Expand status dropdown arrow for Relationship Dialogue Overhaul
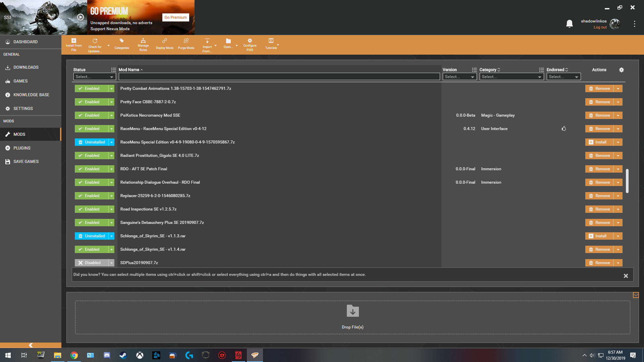The height and width of the screenshot is (362, 644). [x=112, y=182]
